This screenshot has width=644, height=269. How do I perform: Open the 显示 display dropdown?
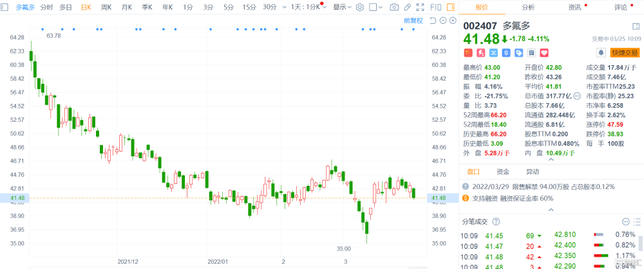coord(342,7)
